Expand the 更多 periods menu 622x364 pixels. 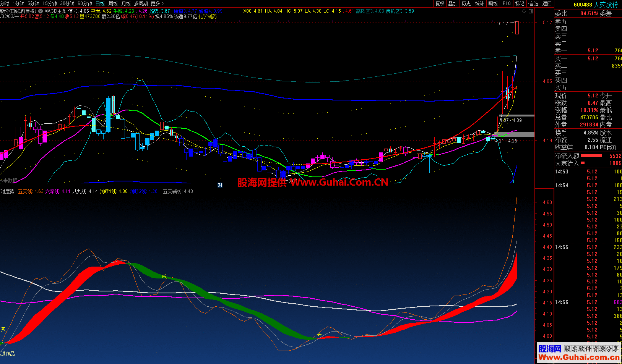[x=157, y=3]
